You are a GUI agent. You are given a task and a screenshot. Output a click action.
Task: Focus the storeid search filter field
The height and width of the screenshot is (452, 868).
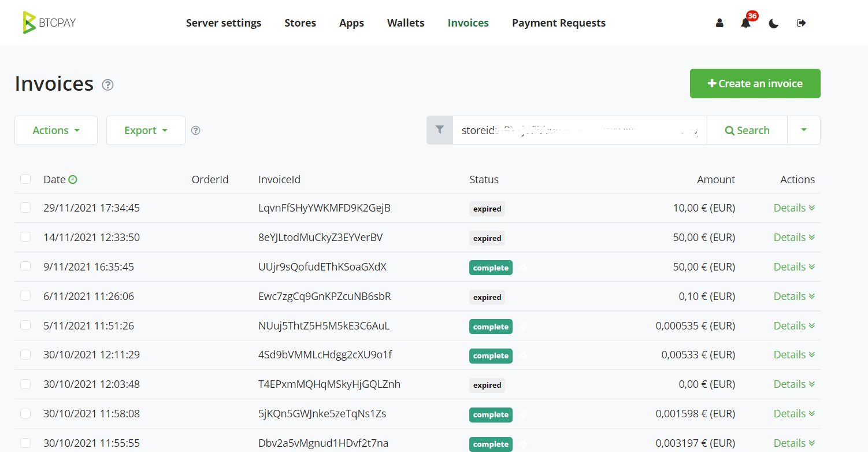(580, 130)
